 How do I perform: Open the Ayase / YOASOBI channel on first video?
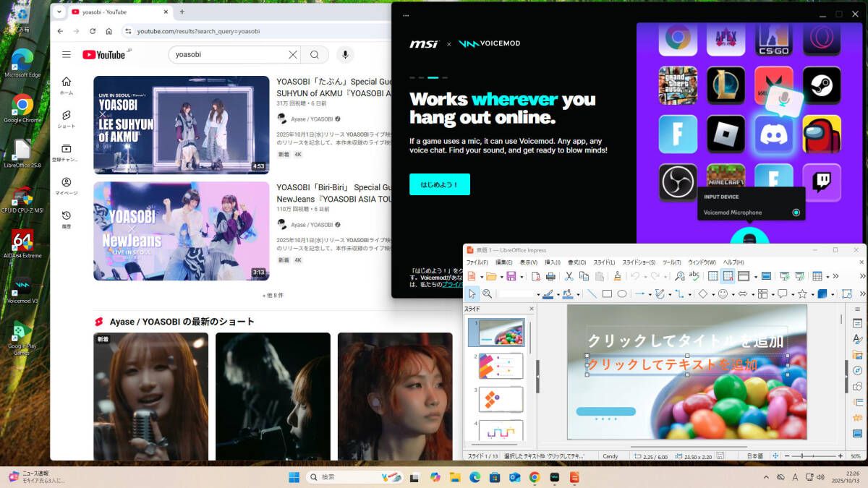[312, 119]
